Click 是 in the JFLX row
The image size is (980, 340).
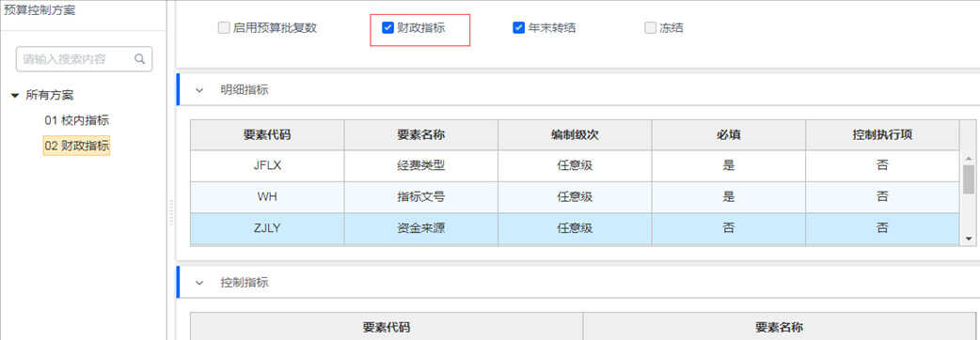(728, 166)
